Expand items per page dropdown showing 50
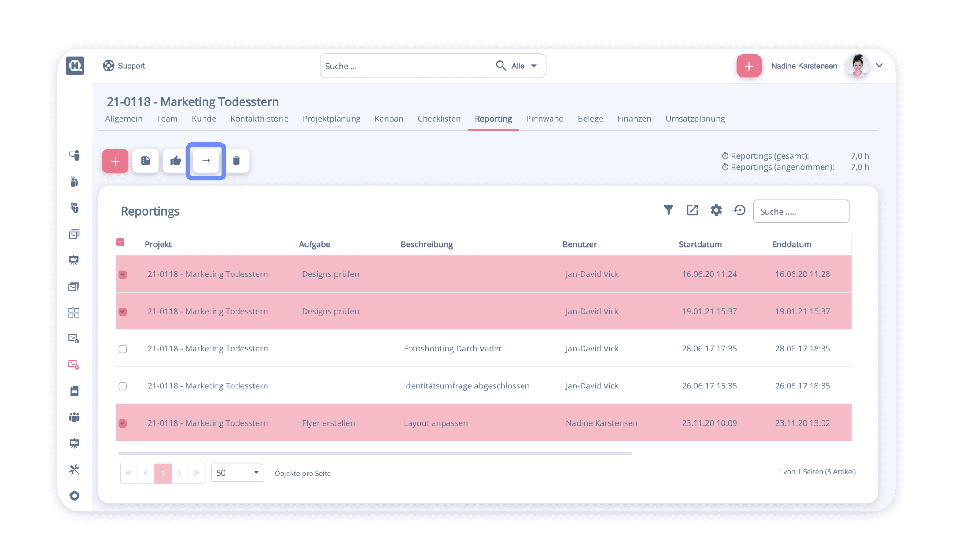 coord(236,473)
